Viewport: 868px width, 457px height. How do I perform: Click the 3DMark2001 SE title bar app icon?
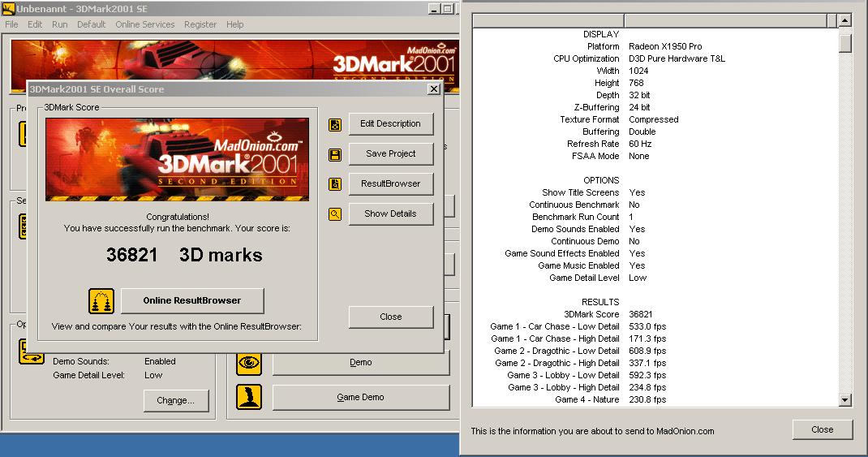coord(8,8)
